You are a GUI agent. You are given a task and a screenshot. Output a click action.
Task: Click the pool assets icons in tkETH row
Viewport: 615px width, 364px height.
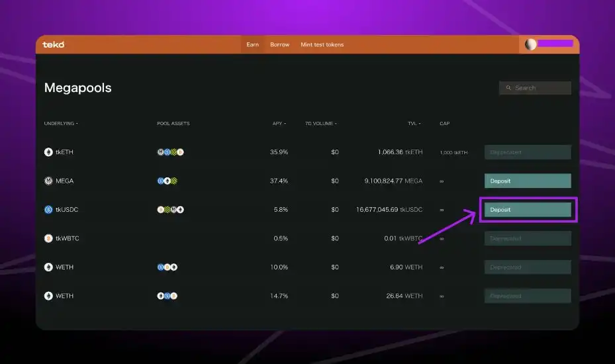pos(170,152)
